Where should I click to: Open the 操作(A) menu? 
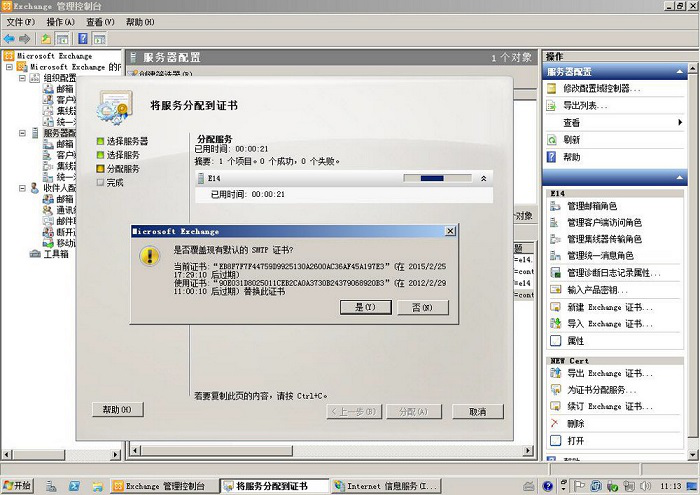click(x=60, y=22)
